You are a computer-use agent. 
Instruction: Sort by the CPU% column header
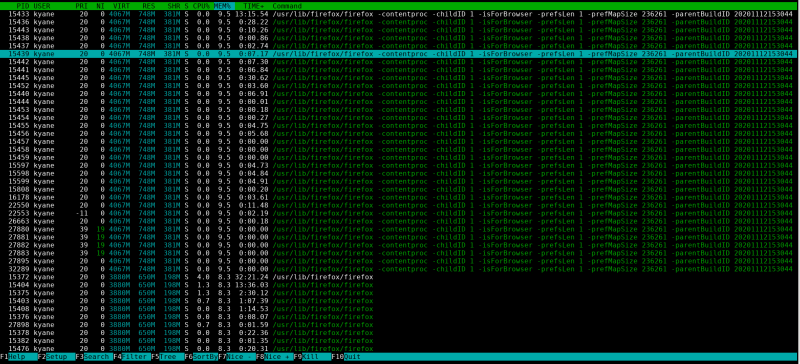pos(201,6)
